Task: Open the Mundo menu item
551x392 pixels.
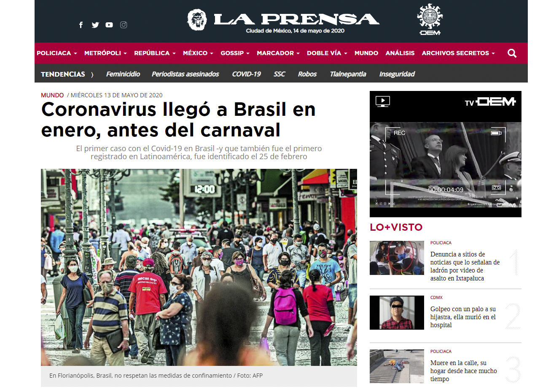Action: tap(366, 53)
